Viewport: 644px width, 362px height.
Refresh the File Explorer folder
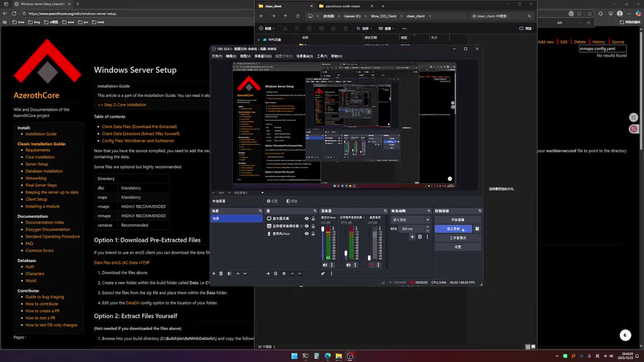click(x=297, y=16)
